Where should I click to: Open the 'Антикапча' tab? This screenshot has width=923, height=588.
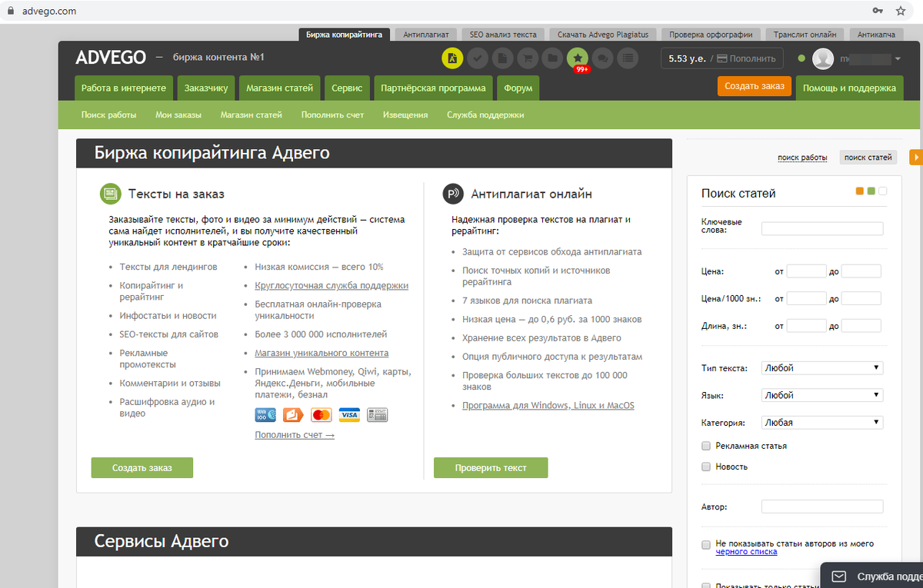(876, 35)
